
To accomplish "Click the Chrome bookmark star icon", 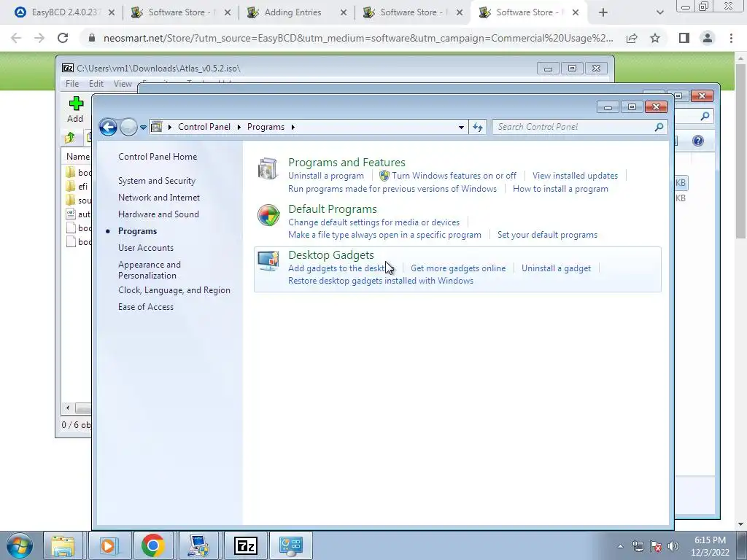I will pyautogui.click(x=655, y=38).
